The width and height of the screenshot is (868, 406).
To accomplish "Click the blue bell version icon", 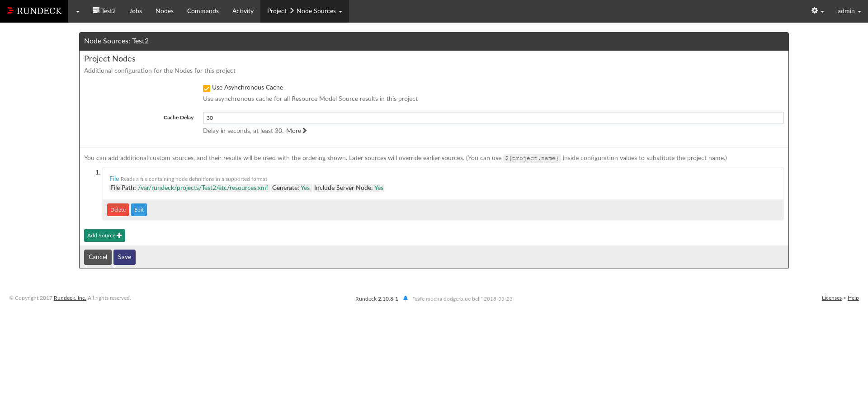I will 406,298.
